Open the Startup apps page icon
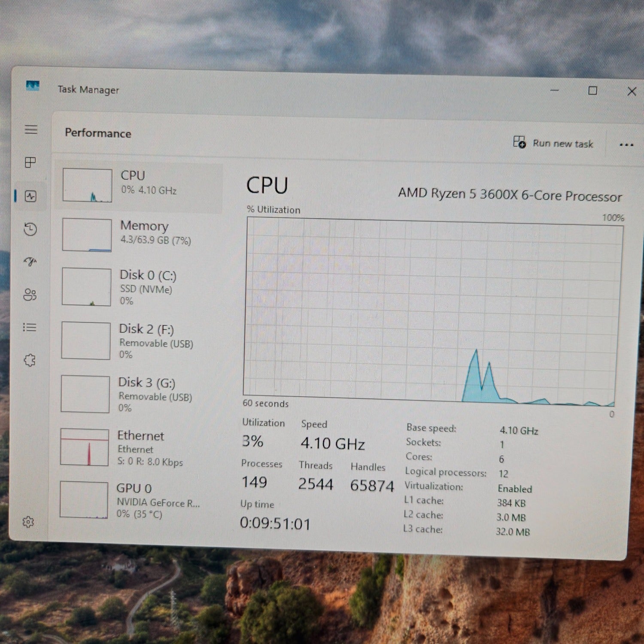 click(30, 261)
